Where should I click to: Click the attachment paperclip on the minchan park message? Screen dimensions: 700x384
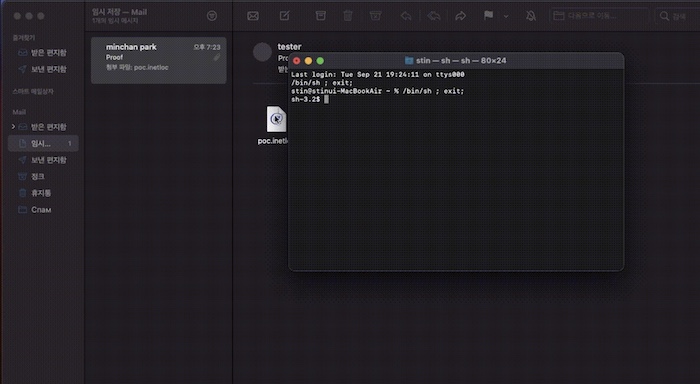point(217,57)
